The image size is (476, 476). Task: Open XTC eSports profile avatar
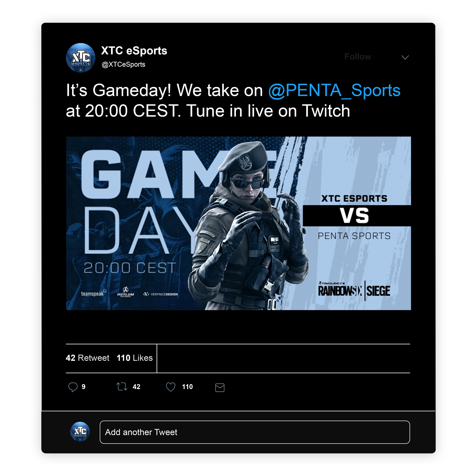pos(81,58)
